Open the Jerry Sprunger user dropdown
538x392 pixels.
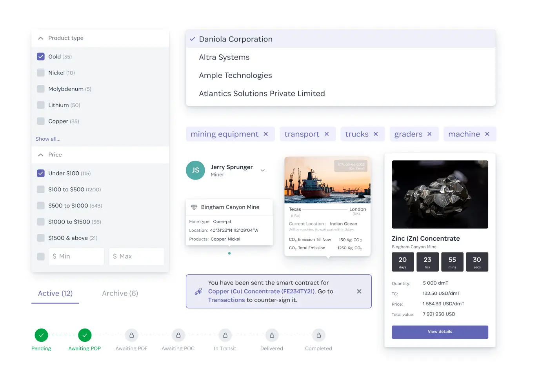click(x=263, y=170)
